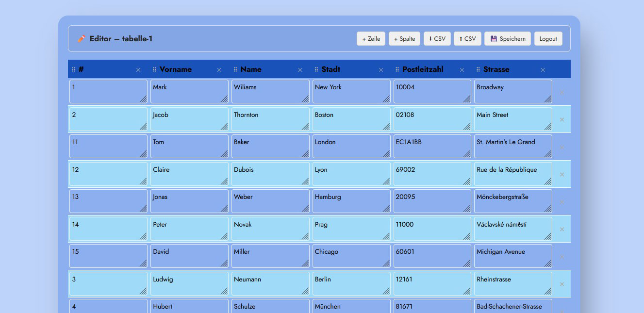Viewport: 644px width, 313px height.
Task: Remove the Postleitzahl column with its X
Action: pyautogui.click(x=462, y=70)
